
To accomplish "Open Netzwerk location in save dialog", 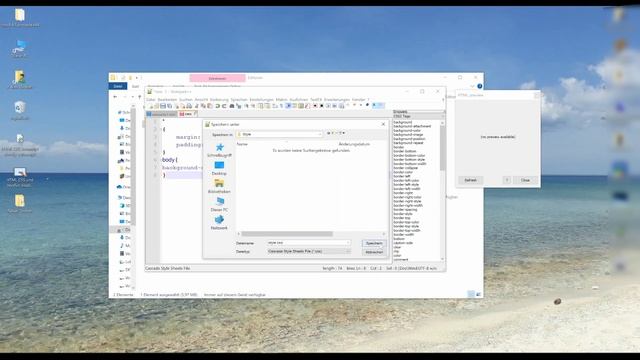I will point(219,222).
